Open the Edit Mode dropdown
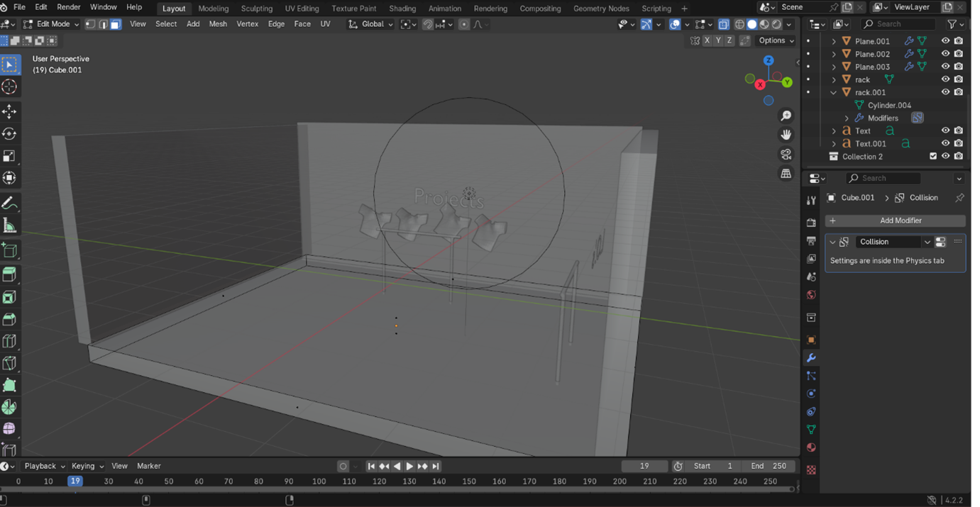Screen dimensions: 980x507 [x=51, y=24]
